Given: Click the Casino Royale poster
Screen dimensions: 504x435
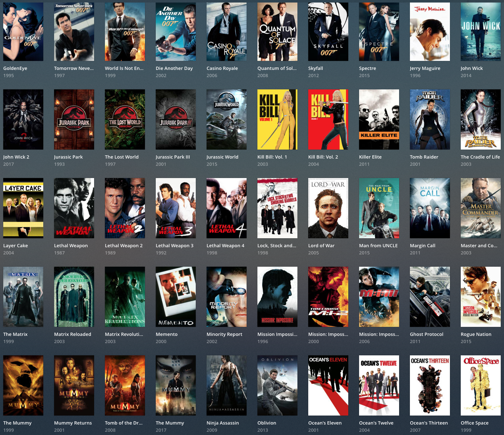Looking at the screenshot, I should pyautogui.click(x=226, y=31).
